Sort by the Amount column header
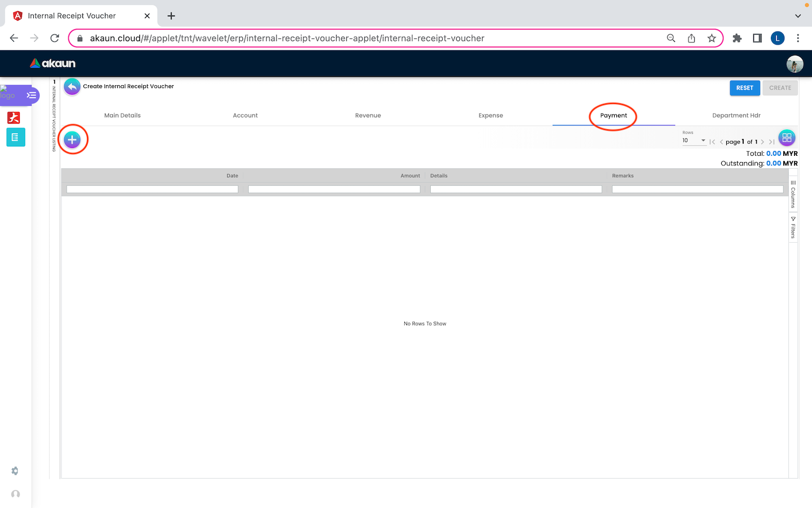Screen dimensions: 812x508 pos(411,176)
